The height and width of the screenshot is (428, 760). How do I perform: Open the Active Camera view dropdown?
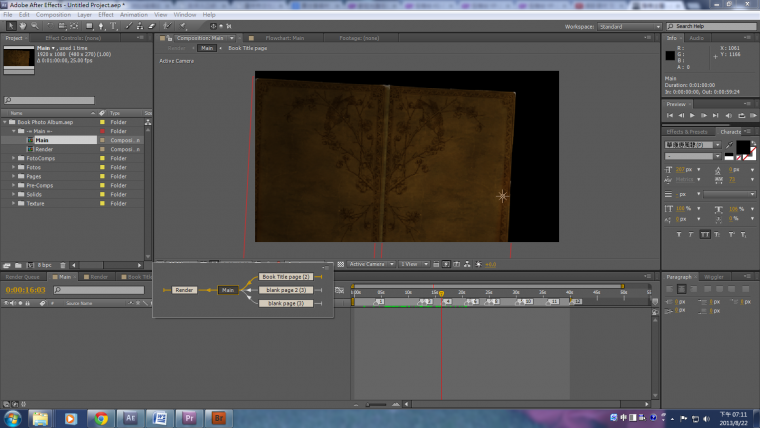tap(370, 264)
